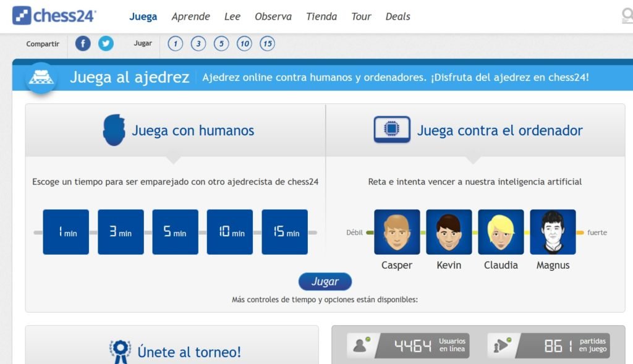This screenshot has height=364, width=633.
Task: Share on Twitter icon
Action: click(x=106, y=44)
